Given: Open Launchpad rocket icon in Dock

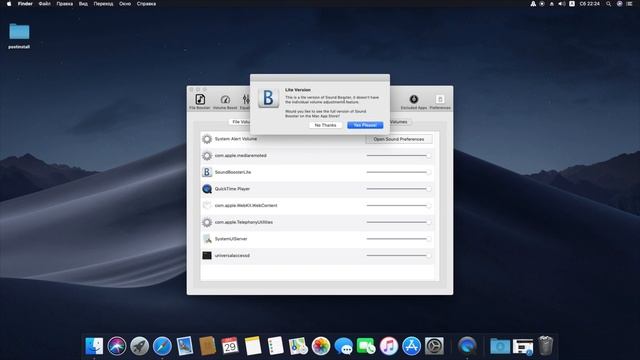Looking at the screenshot, I should pyautogui.click(x=140, y=346).
